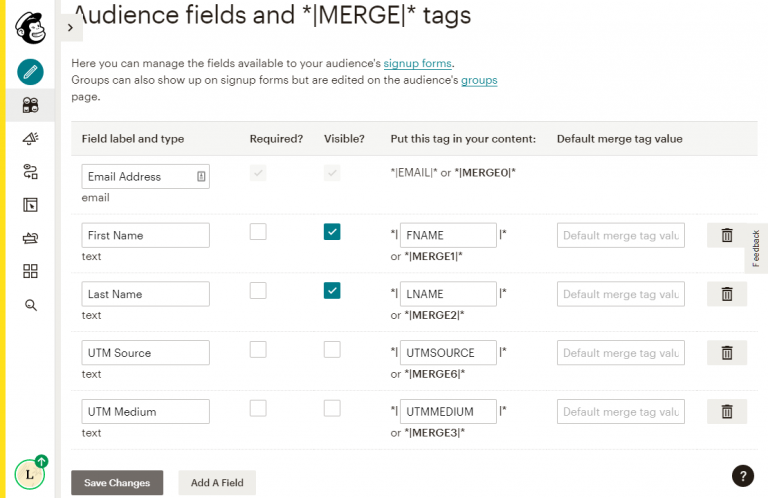Enable Visible checkbox for UTM Source
This screenshot has width=768, height=498.
332,349
